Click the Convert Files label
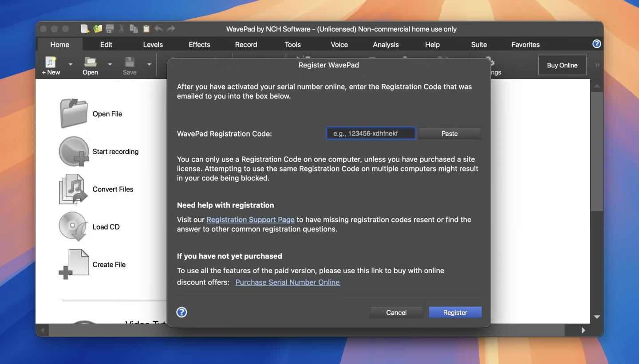The image size is (639, 364). [x=113, y=189]
